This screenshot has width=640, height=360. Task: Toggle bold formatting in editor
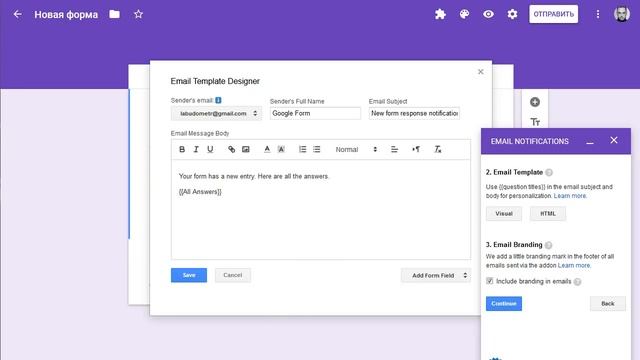point(182,149)
